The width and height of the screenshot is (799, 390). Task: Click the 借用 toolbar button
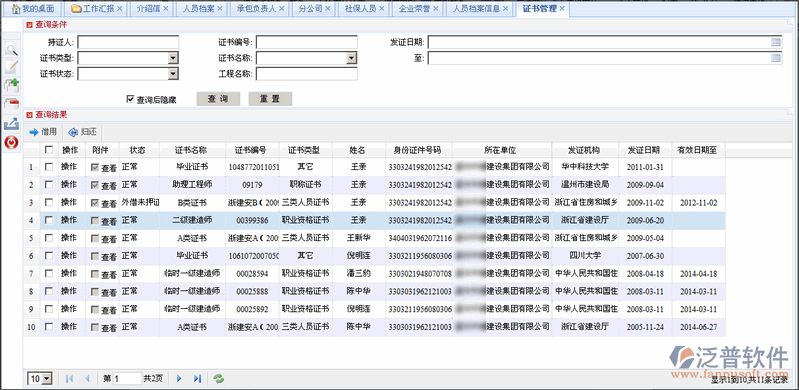click(43, 132)
